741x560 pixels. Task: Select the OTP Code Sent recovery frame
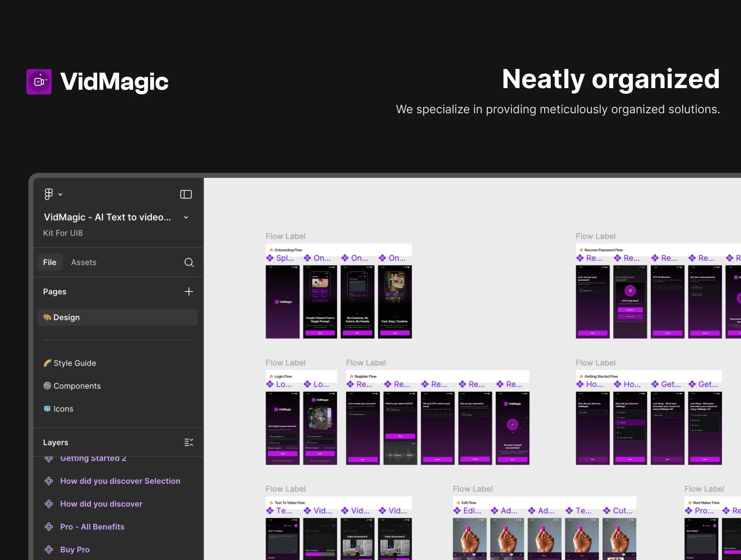click(630, 302)
